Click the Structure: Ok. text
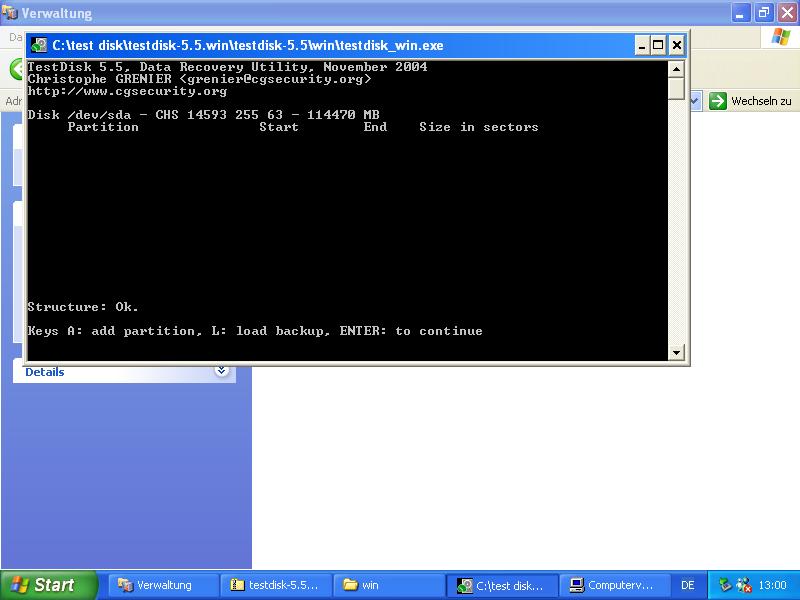Screen dimensions: 800x600 (x=83, y=307)
